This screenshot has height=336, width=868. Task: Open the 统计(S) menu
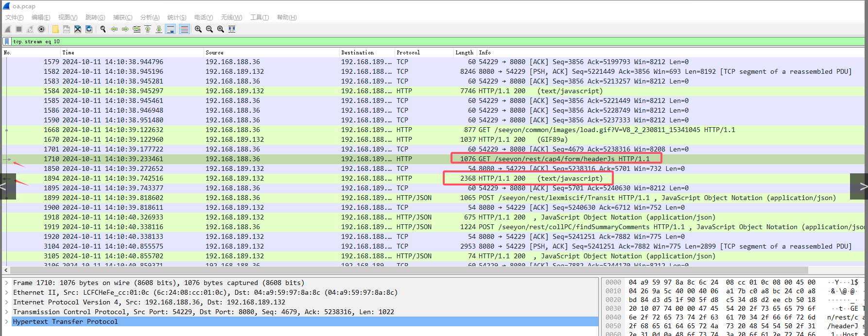tap(177, 17)
